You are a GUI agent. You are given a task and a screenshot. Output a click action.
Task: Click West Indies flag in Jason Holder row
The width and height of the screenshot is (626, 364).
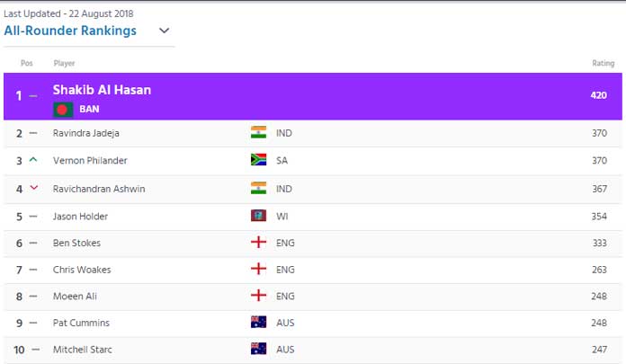pos(258,216)
